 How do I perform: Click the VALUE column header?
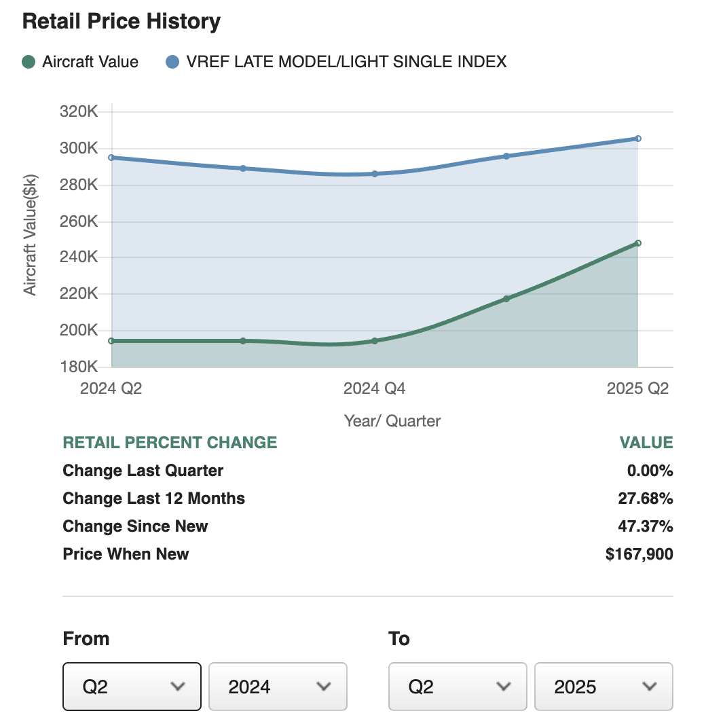tap(646, 443)
